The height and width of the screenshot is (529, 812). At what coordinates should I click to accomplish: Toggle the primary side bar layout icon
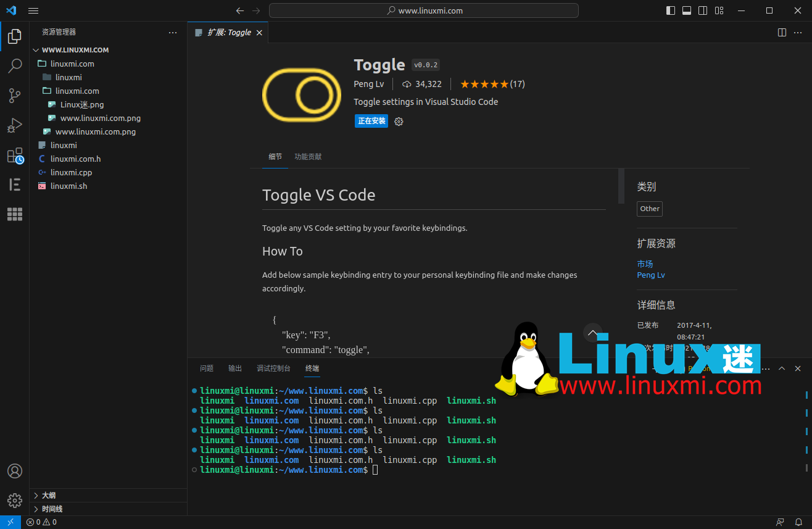point(671,10)
